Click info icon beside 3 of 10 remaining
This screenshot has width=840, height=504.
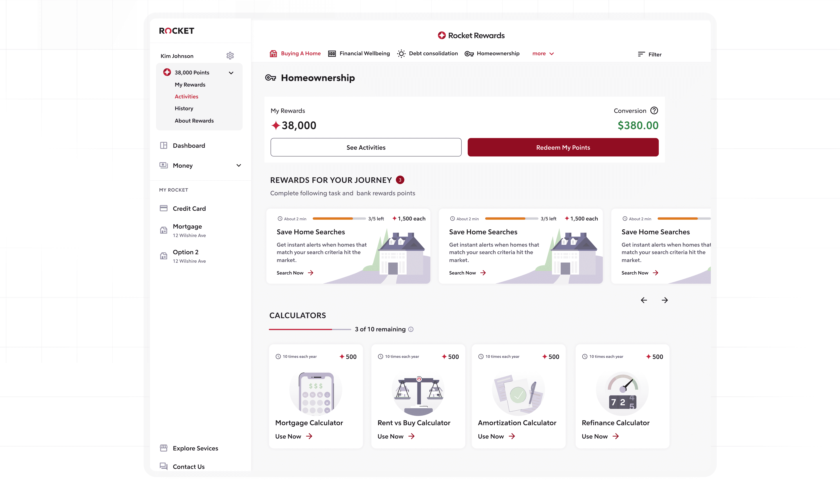[x=411, y=329]
